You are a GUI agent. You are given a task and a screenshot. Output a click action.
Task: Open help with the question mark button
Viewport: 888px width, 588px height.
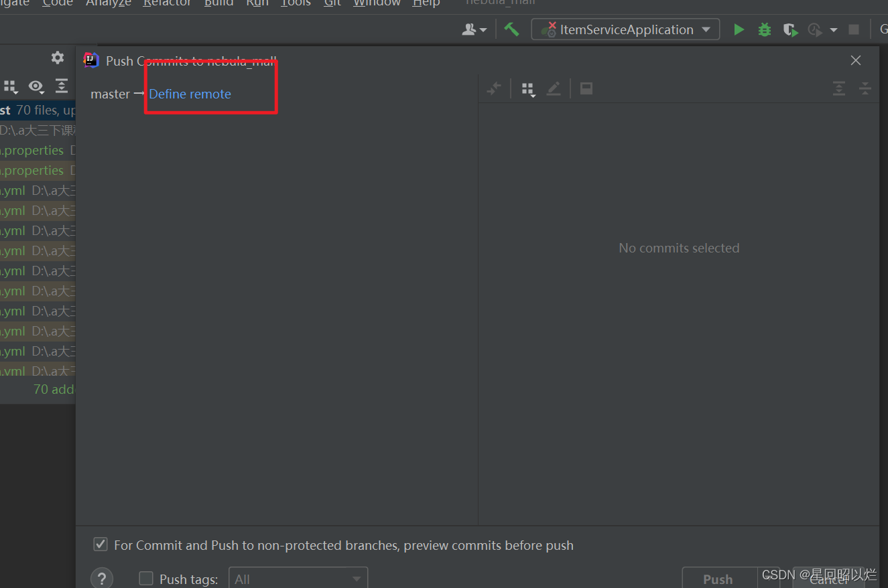coord(102,579)
